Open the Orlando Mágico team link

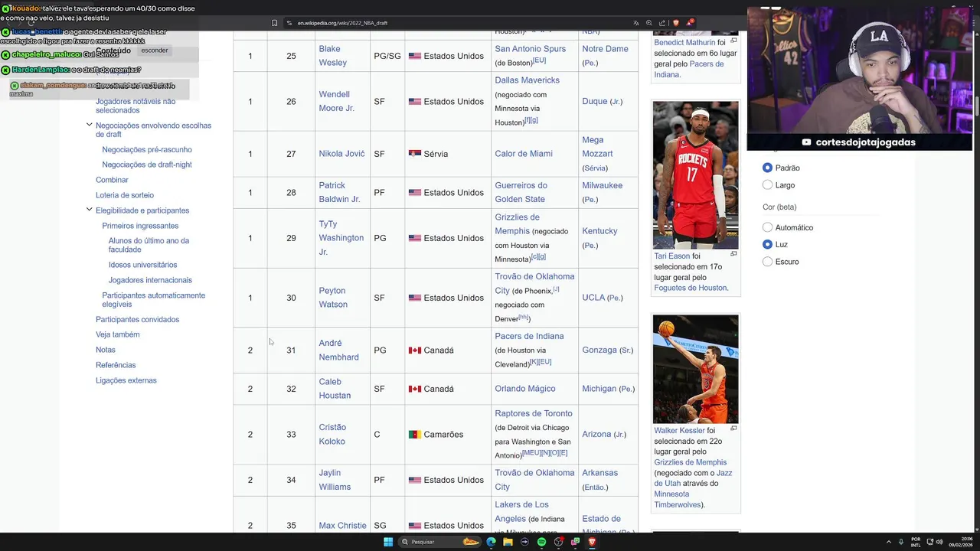pos(525,389)
